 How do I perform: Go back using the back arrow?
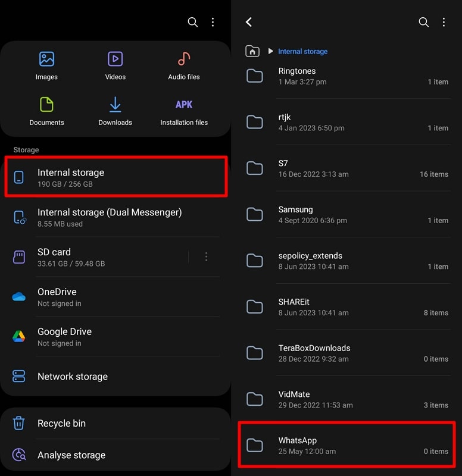coord(249,22)
